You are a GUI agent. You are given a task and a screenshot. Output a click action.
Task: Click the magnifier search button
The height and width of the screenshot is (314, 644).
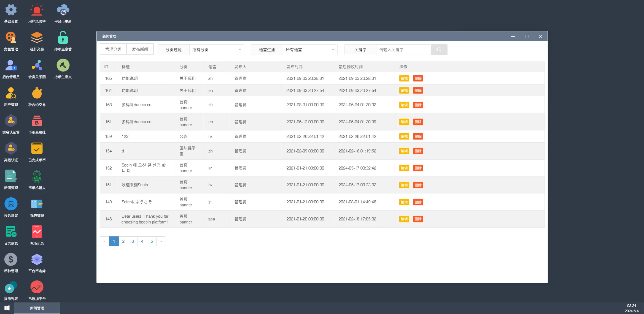pyautogui.click(x=439, y=50)
